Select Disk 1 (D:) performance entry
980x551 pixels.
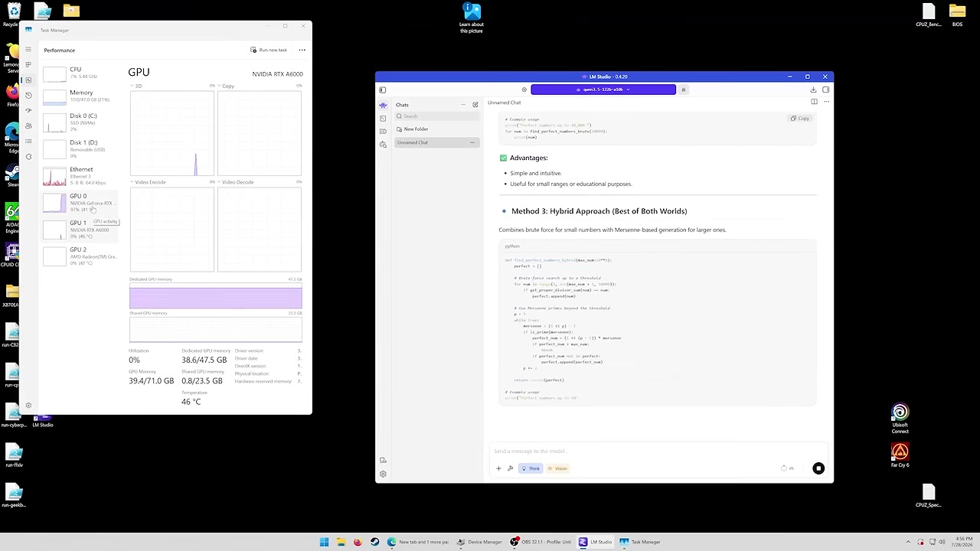80,149
